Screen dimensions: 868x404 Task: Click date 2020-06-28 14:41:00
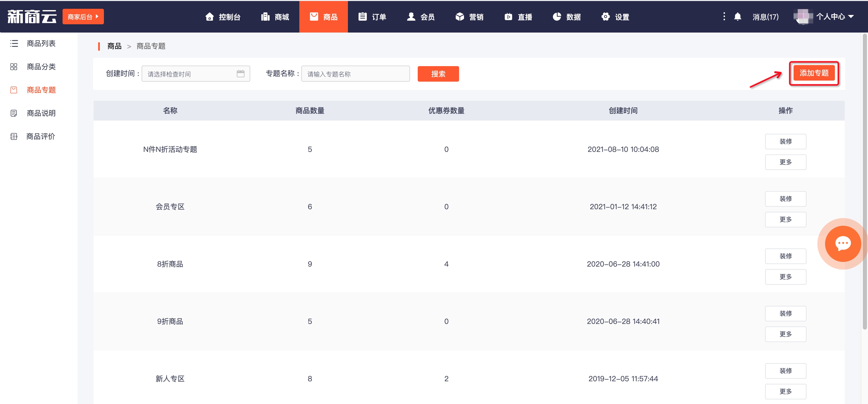(623, 264)
